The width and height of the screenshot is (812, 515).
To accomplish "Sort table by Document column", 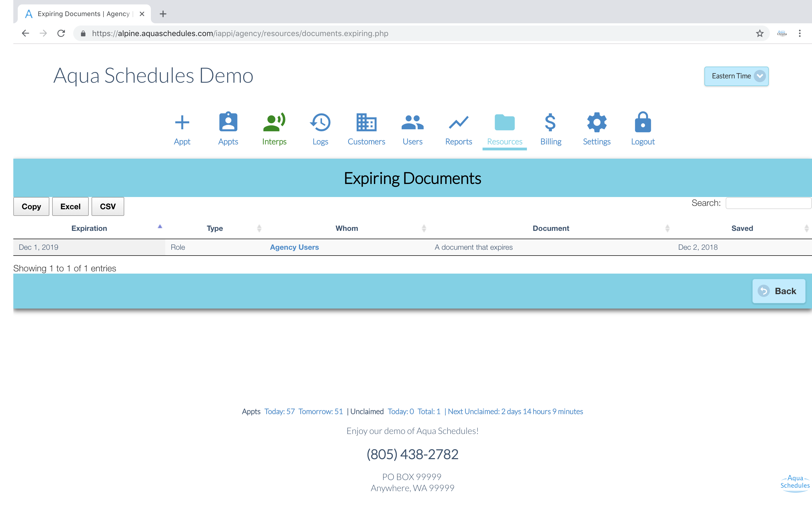I will 551,228.
